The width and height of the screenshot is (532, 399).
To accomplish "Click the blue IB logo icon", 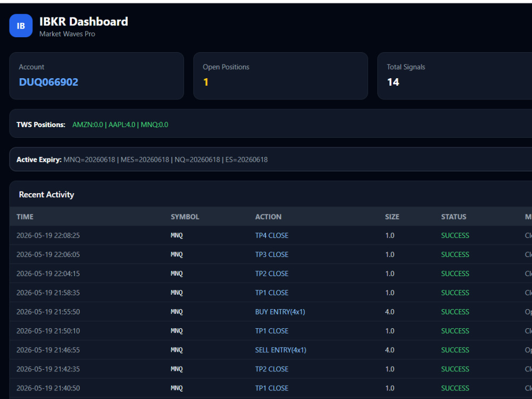I will (21, 26).
